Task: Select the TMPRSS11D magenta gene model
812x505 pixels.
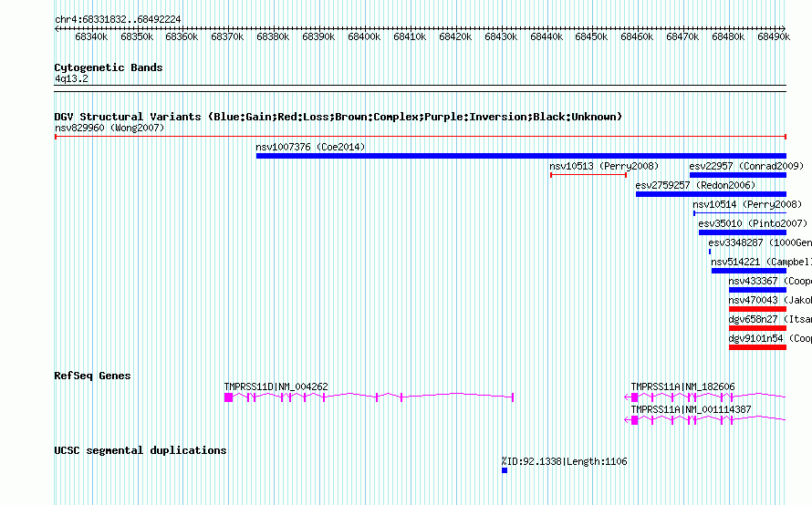Action: [370, 397]
